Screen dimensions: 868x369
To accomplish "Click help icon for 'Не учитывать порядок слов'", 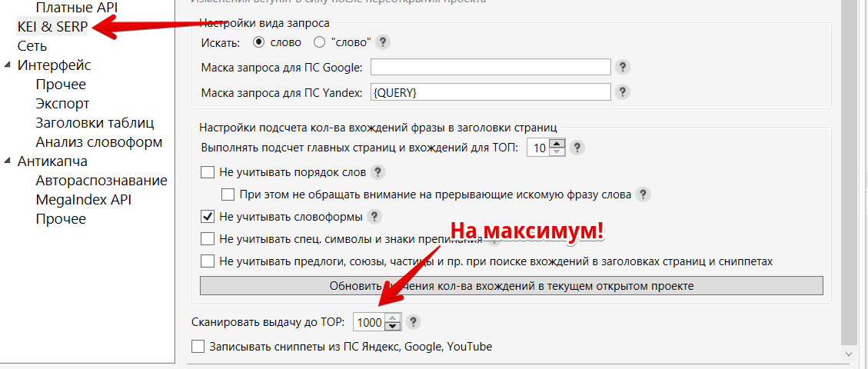I will pos(377,172).
